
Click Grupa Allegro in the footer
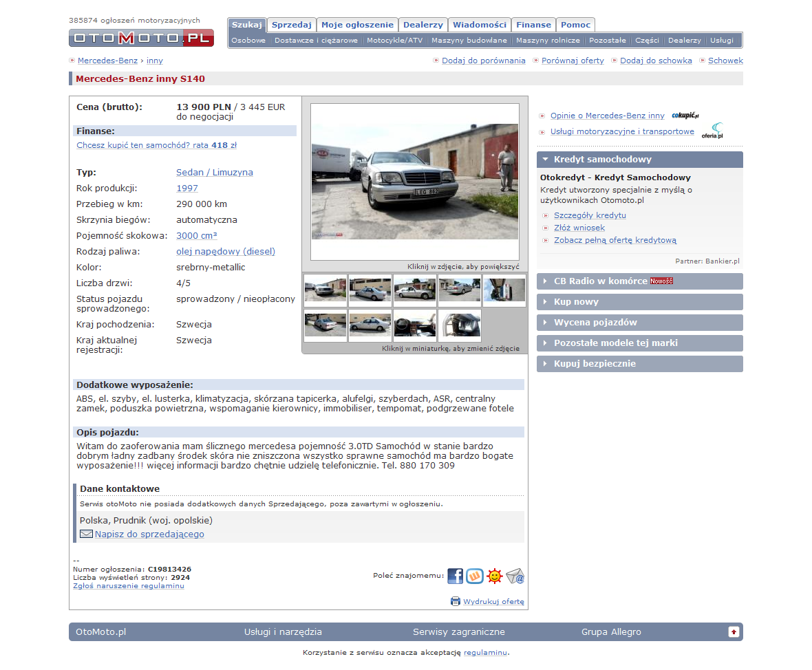(611, 631)
